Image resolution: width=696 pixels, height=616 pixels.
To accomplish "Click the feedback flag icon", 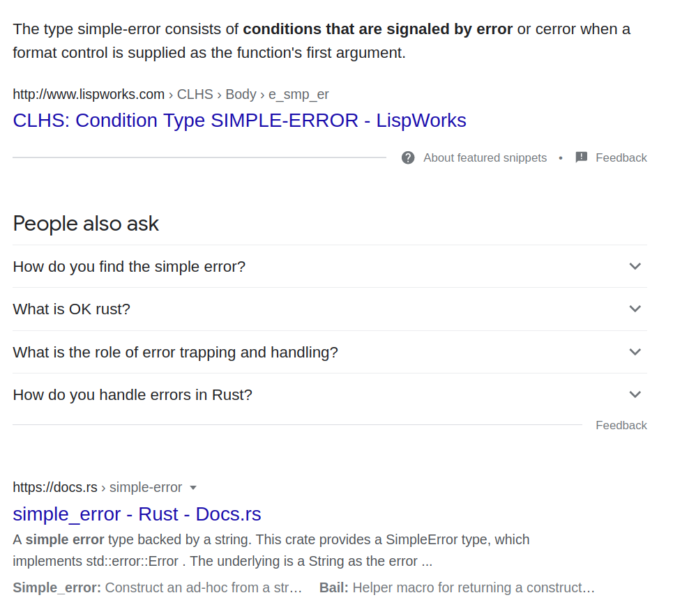I will click(x=582, y=157).
